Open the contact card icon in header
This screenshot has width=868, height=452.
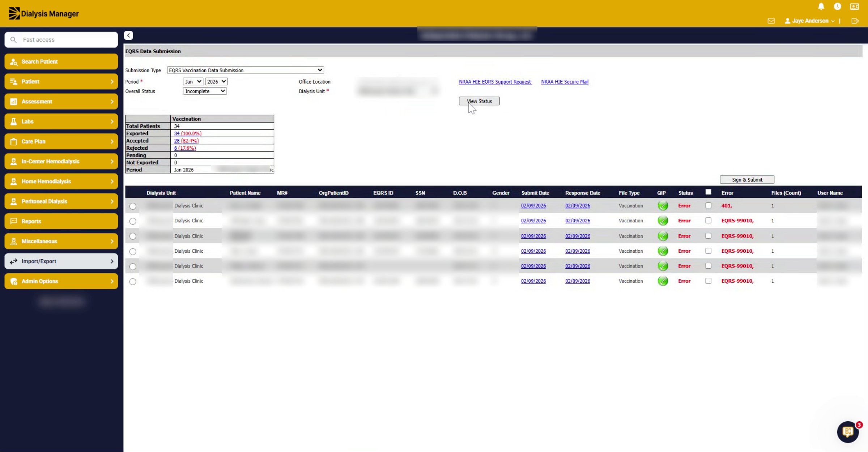pyautogui.click(x=854, y=7)
